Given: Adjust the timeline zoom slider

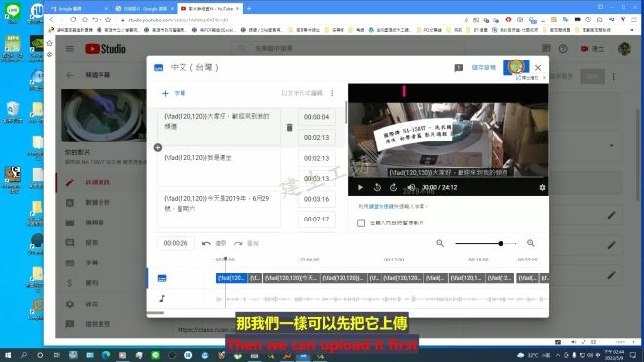Looking at the screenshot, I should [486, 243].
